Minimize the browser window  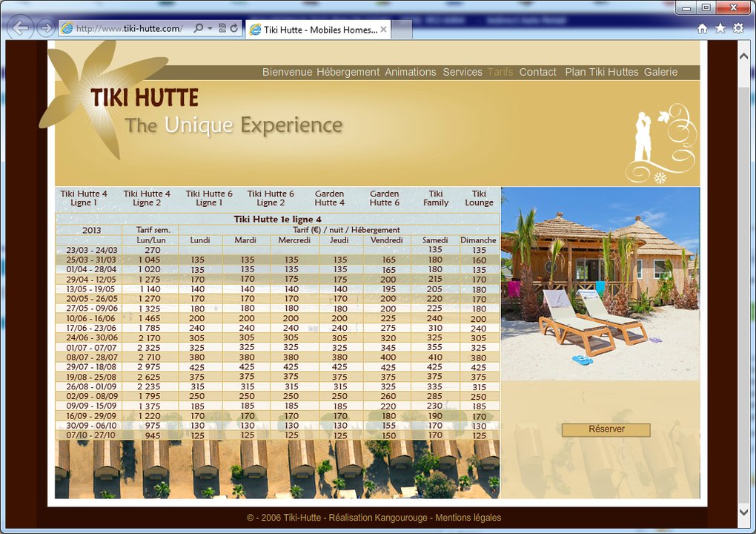click(x=686, y=7)
